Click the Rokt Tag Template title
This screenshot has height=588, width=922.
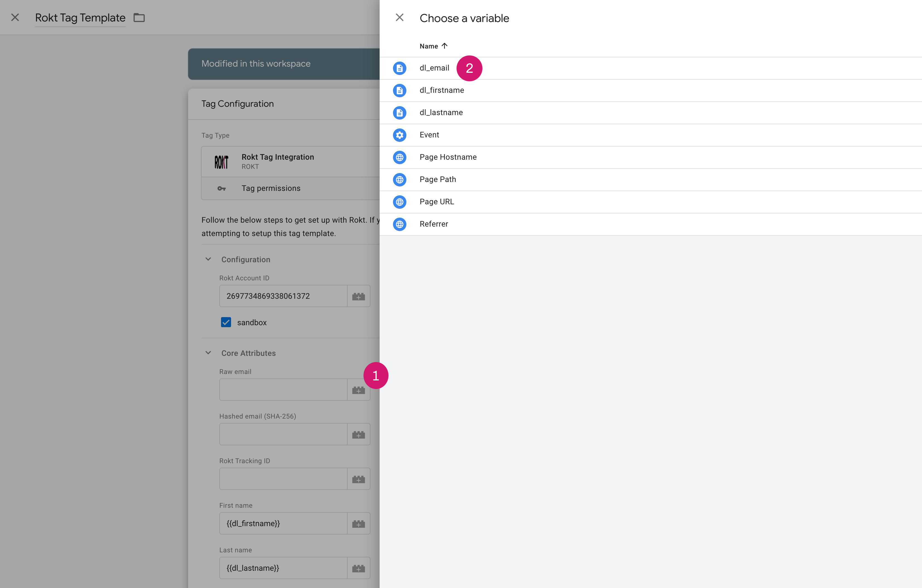click(80, 18)
